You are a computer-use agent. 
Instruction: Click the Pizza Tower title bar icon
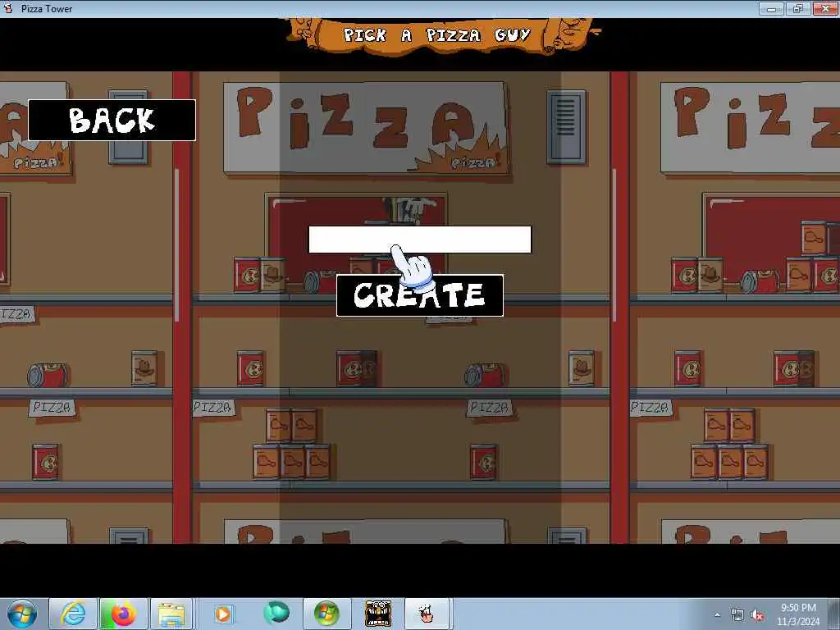coord(8,8)
